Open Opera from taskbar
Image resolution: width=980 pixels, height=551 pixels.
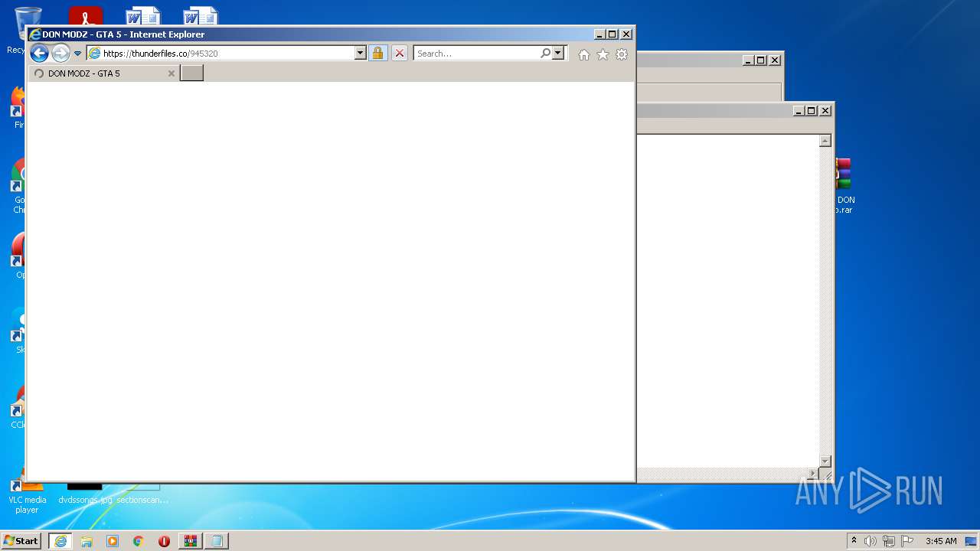tap(164, 541)
